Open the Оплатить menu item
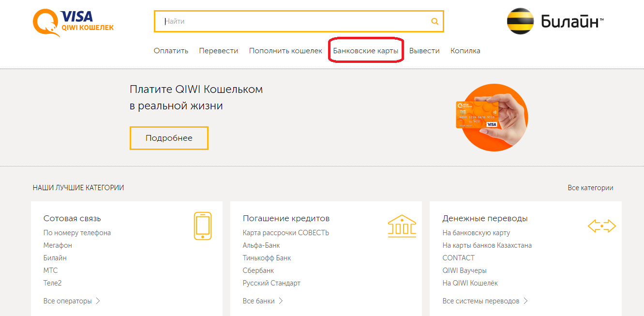 coord(171,51)
